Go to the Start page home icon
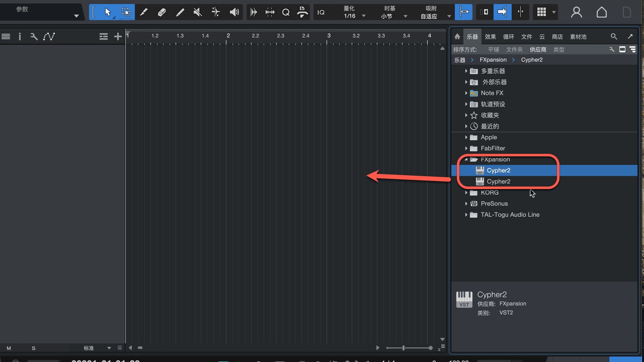 (601, 12)
